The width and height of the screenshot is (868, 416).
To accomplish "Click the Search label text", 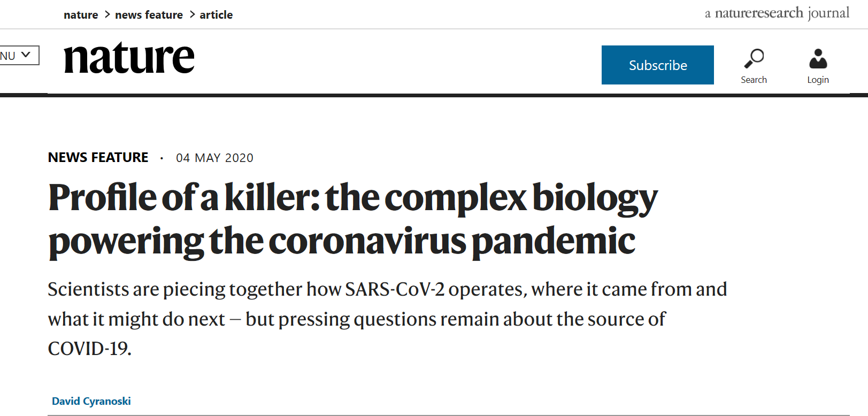I will tap(754, 80).
